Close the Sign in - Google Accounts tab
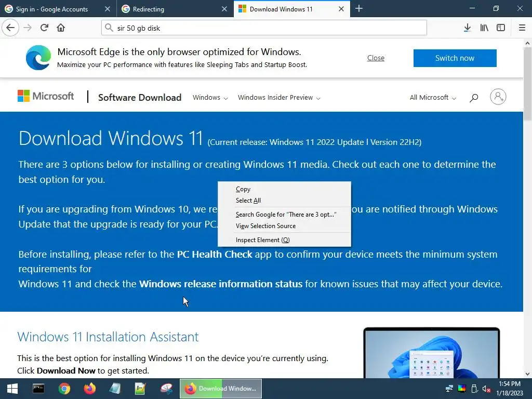The height and width of the screenshot is (399, 532). click(x=108, y=9)
